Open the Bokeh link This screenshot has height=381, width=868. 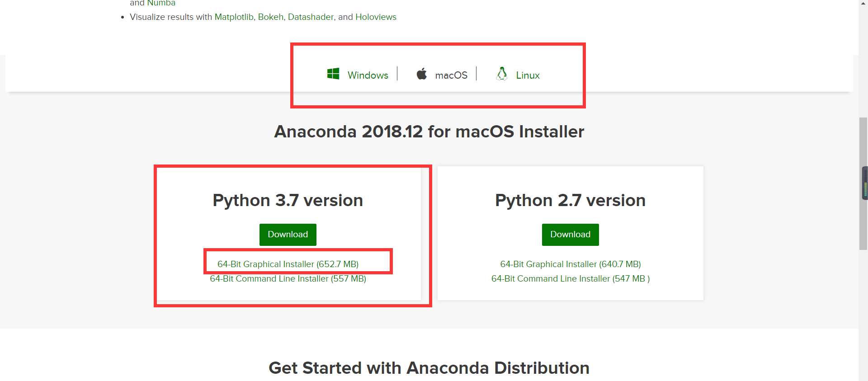pos(270,17)
